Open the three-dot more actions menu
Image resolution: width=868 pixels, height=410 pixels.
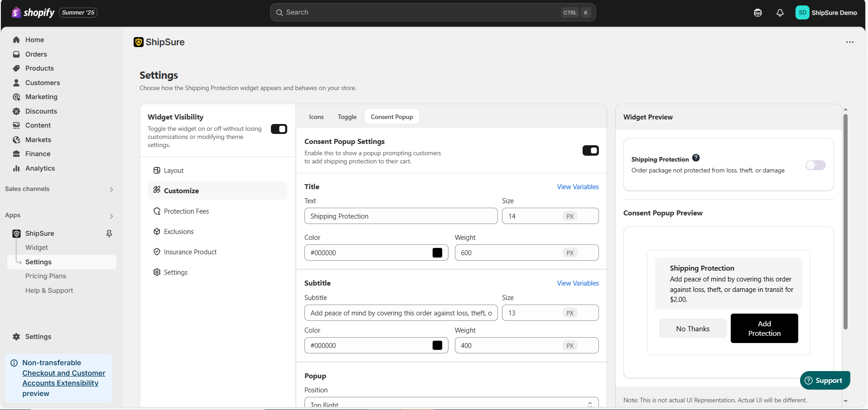coord(850,42)
